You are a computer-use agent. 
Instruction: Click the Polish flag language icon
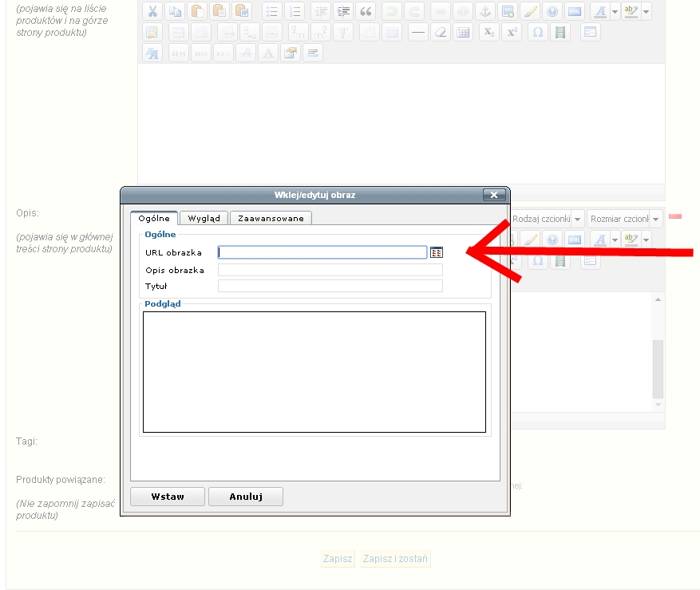675,216
